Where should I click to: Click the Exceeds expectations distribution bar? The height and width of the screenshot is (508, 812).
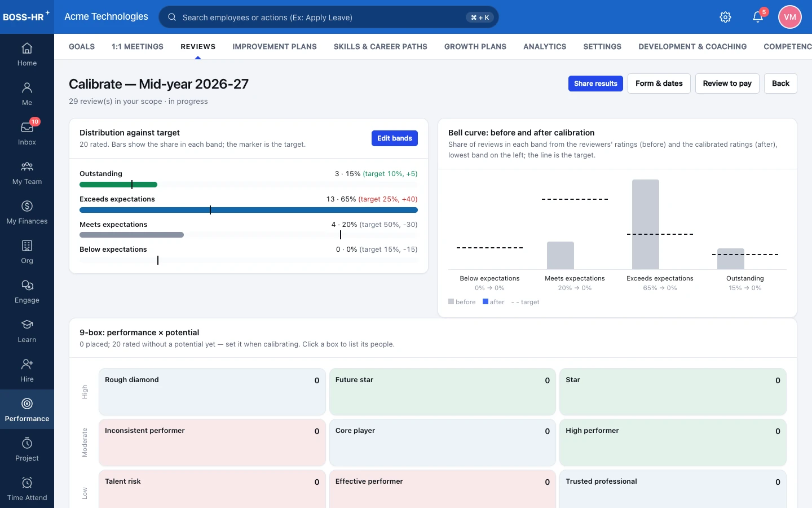point(249,210)
